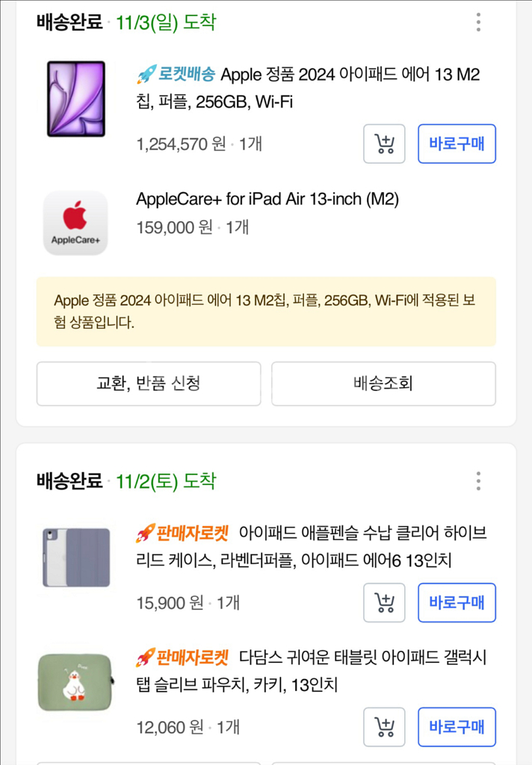
Task: Click 바로구매 for the iPad Air
Action: pos(457,143)
